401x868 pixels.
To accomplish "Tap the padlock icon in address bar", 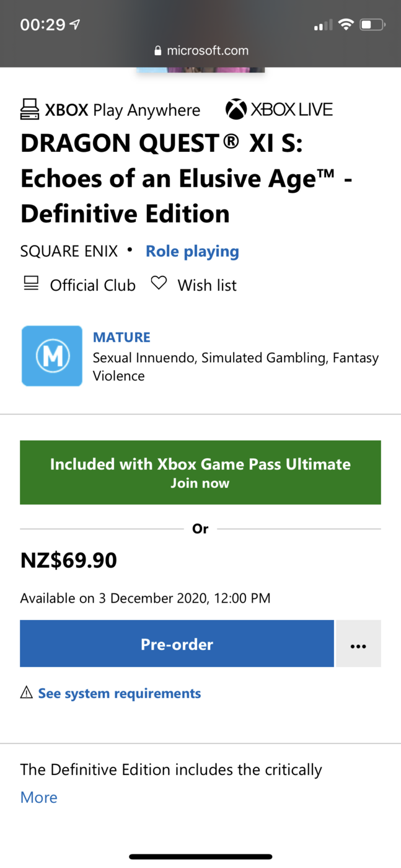I will click(x=158, y=51).
